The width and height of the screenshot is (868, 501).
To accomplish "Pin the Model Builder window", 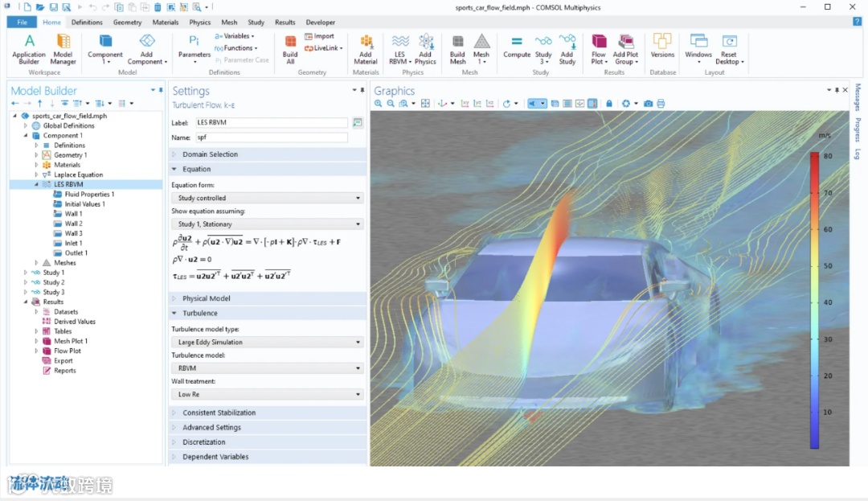I will (161, 90).
